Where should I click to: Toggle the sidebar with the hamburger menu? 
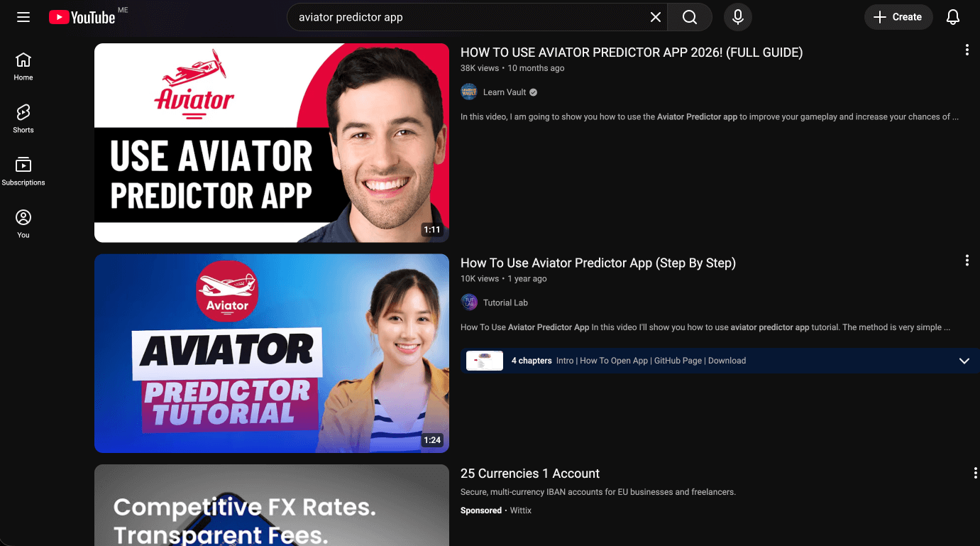coord(23,16)
